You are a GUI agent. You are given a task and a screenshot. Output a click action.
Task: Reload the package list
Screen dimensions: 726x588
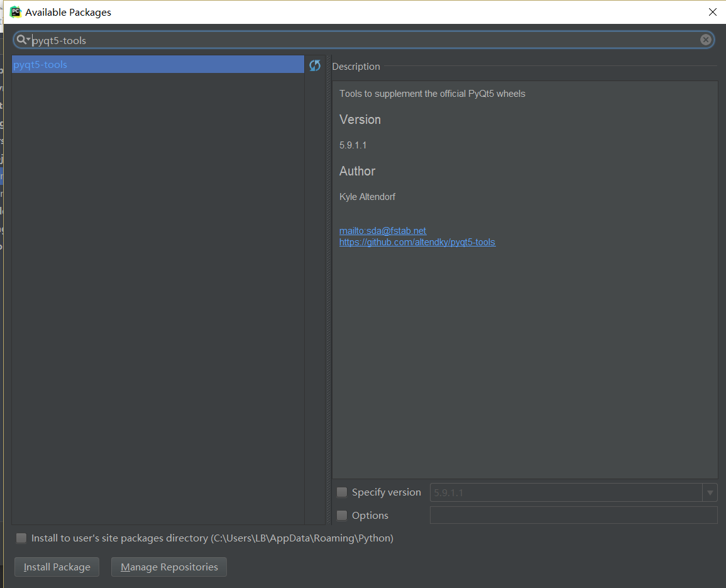coord(315,65)
